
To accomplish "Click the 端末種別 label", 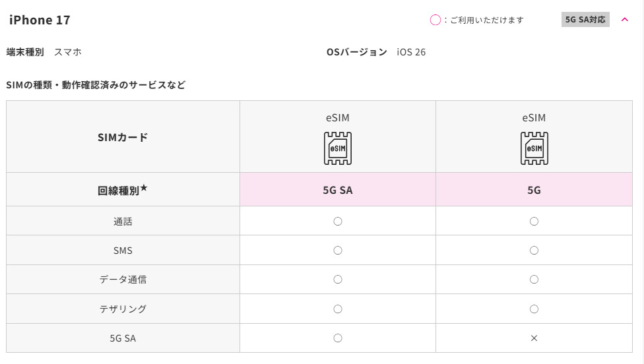I will click(25, 52).
